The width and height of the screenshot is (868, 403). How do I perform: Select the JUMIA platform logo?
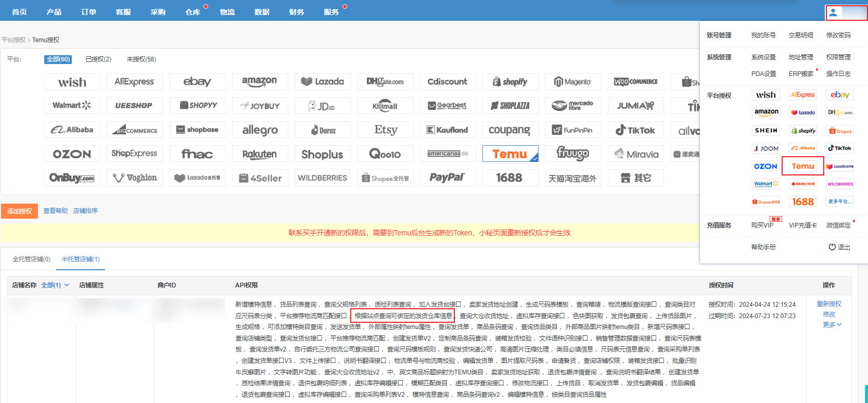click(x=635, y=106)
